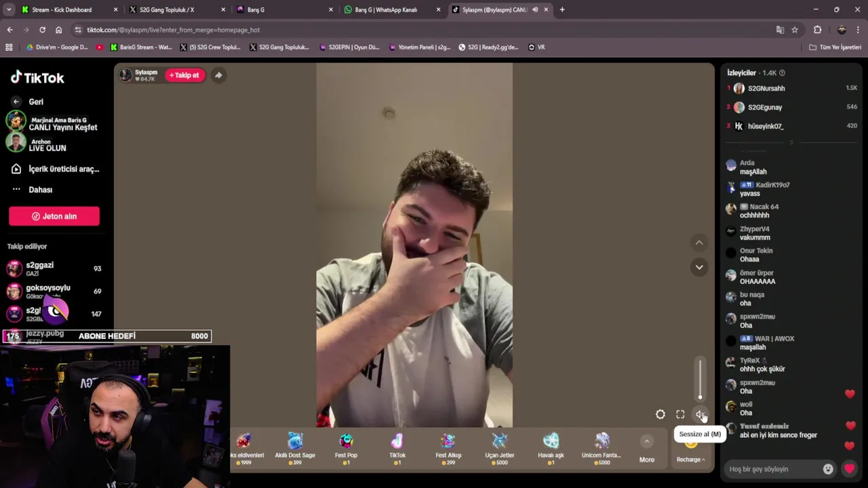Image resolution: width=868 pixels, height=488 pixels.
Task: Open followed account s2ggazi
Action: pyautogui.click(x=54, y=268)
